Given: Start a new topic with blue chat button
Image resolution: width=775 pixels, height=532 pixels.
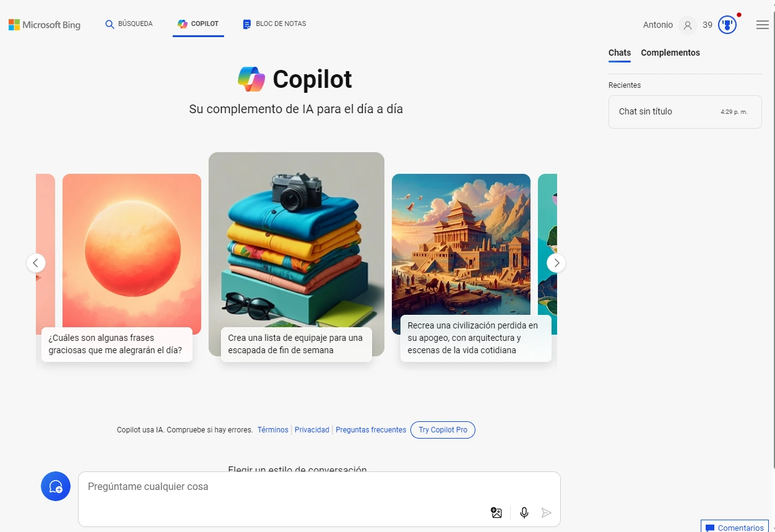Looking at the screenshot, I should click(56, 486).
